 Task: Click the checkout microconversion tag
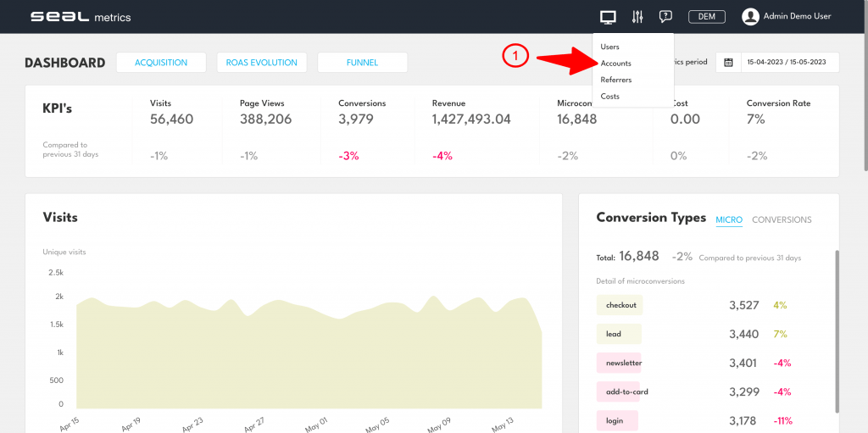tap(620, 305)
